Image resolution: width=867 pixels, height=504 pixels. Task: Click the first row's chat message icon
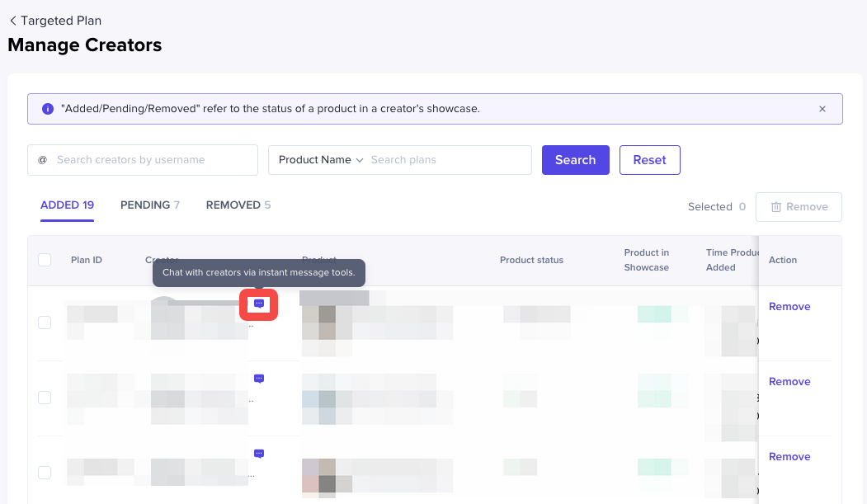[x=259, y=304]
